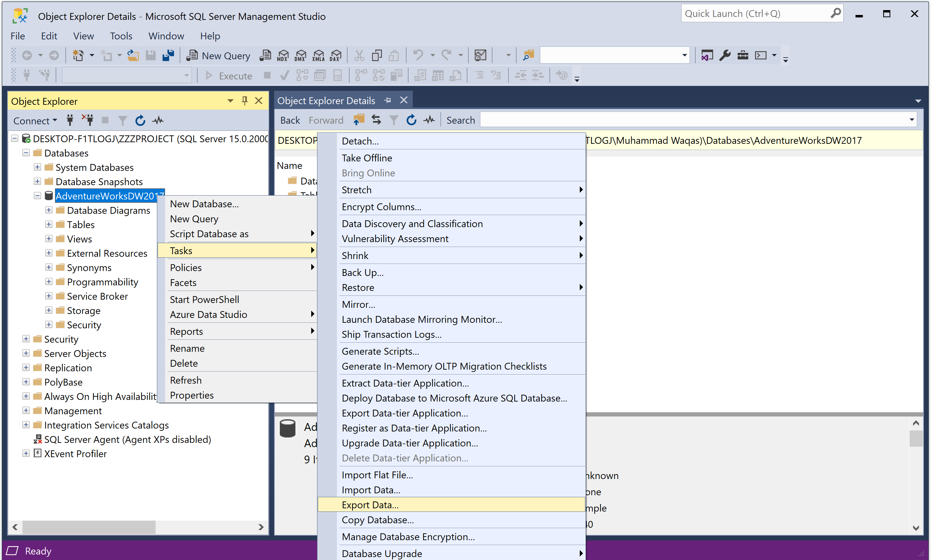The height and width of the screenshot is (560, 932).
Task: Toggle auto-hide pin on Object Explorer panel
Action: point(244,101)
